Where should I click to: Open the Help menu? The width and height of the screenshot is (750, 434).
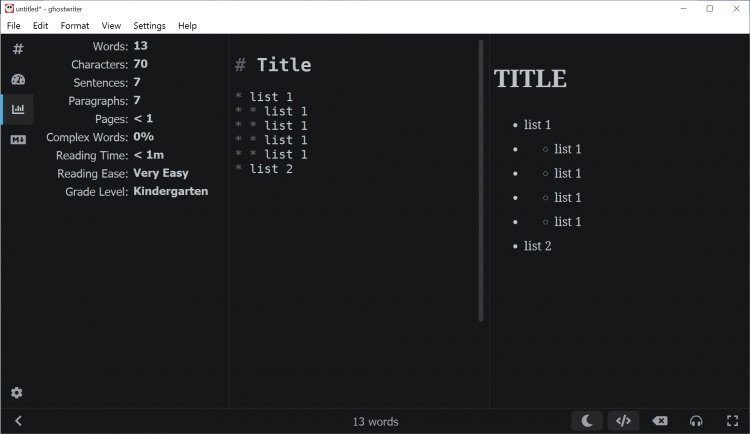pyautogui.click(x=187, y=25)
